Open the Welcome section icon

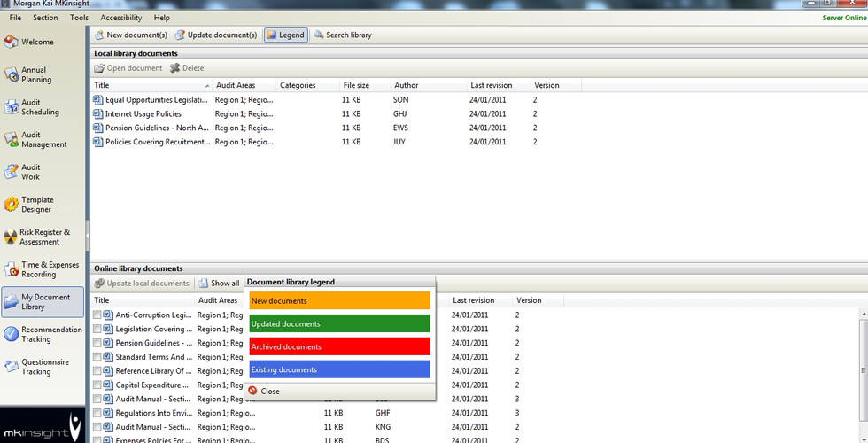[x=11, y=42]
